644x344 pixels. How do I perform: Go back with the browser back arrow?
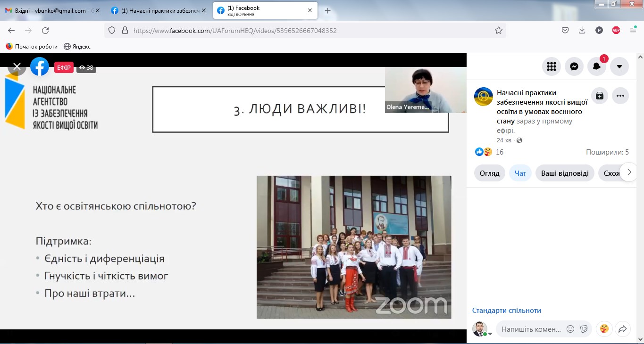(11, 31)
